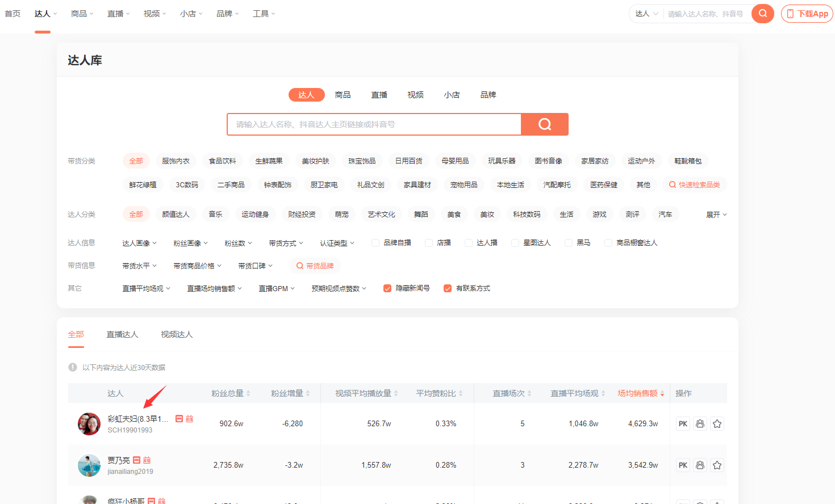
Task: Uncheck the 有联系方式 checkbox
Action: click(448, 288)
